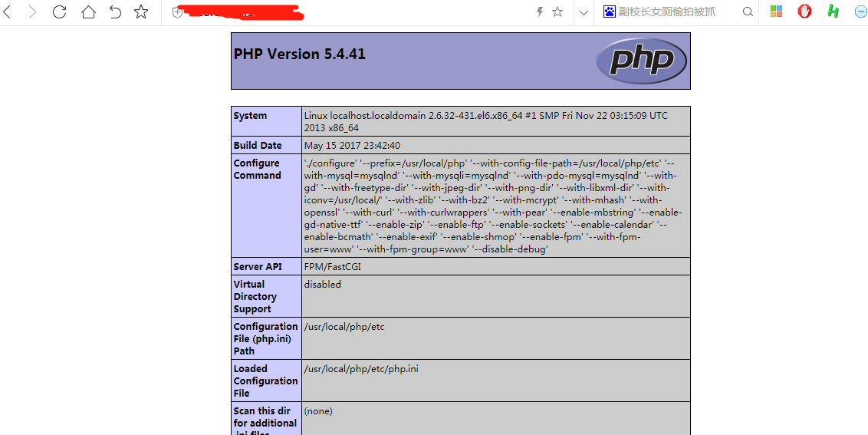This screenshot has height=435, width=868.
Task: Select Configuration File (php.ini) Path label
Action: point(266,338)
